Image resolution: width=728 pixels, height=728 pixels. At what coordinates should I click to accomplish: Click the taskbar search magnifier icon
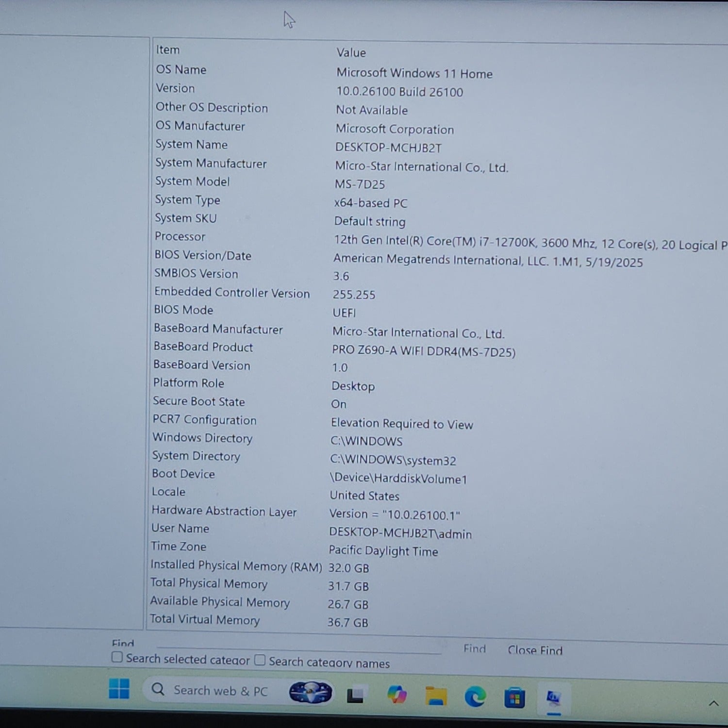158,689
